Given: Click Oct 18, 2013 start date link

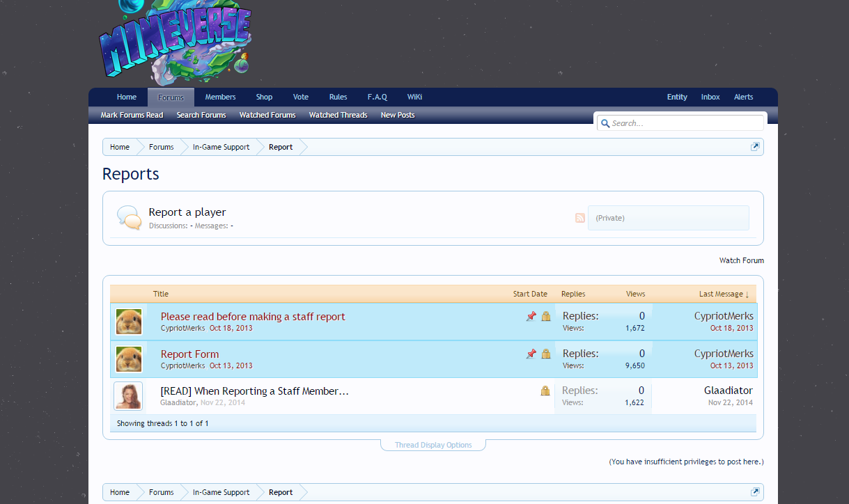Looking at the screenshot, I should pos(231,328).
